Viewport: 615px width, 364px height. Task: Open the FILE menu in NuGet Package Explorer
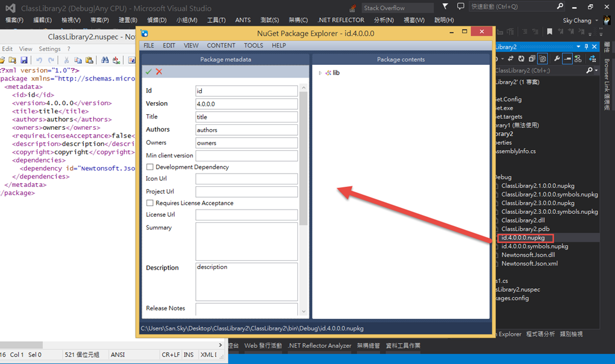[x=149, y=46]
